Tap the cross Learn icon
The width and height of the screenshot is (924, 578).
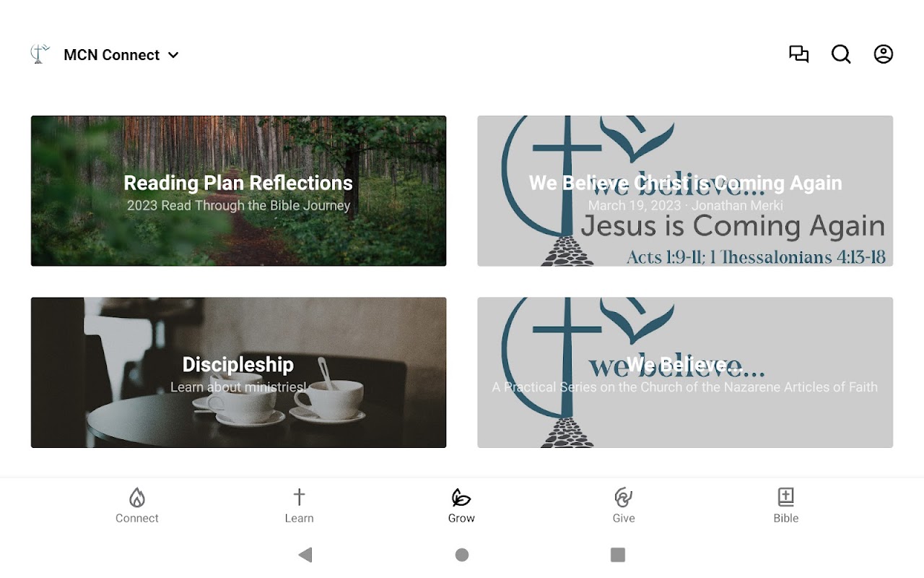[x=299, y=497]
